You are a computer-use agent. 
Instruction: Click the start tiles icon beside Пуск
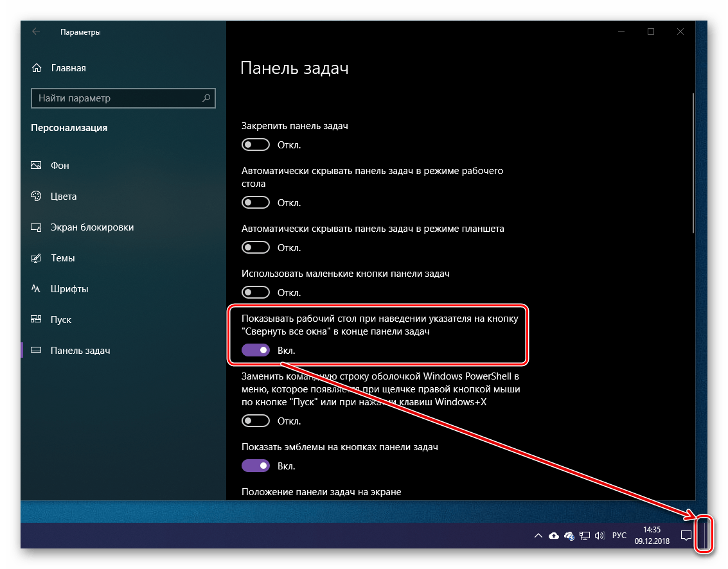[36, 319]
